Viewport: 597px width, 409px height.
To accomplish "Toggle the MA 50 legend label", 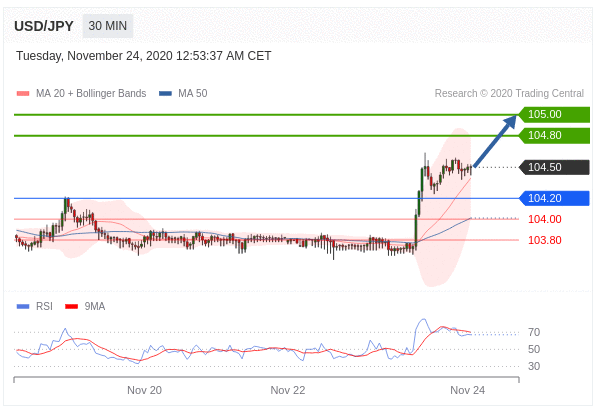I will (x=193, y=93).
